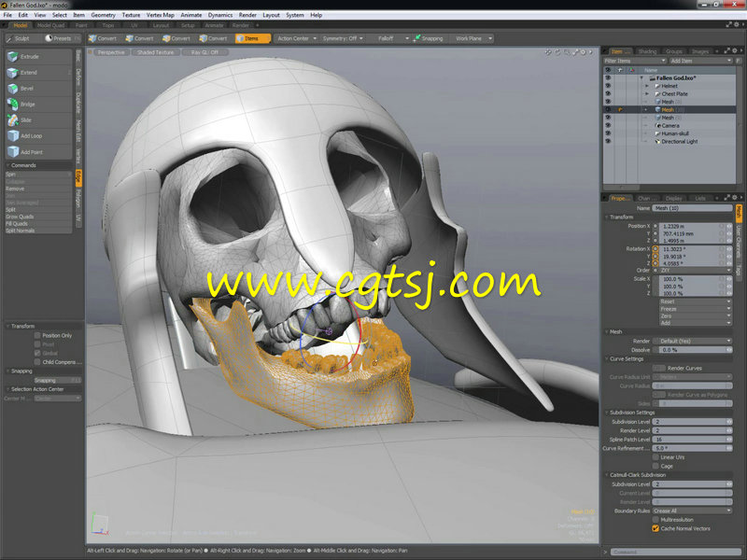Open the Work Plane dropdown
The height and width of the screenshot is (560, 747).
472,38
